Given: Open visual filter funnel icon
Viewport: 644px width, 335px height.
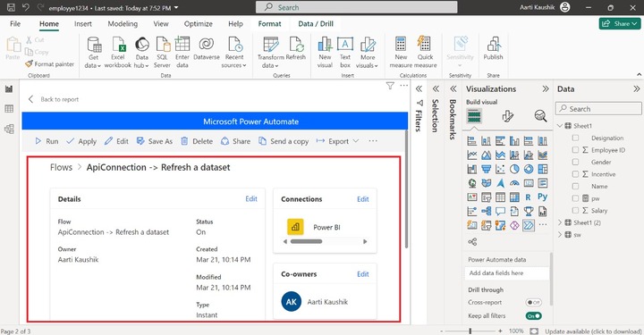Looking at the screenshot, I should click(390, 86).
